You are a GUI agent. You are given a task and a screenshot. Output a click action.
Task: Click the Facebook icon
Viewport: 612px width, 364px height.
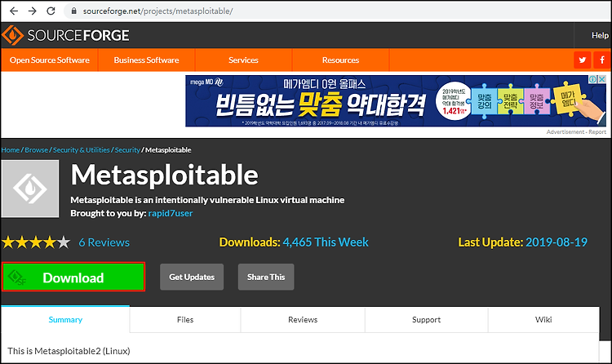click(602, 60)
